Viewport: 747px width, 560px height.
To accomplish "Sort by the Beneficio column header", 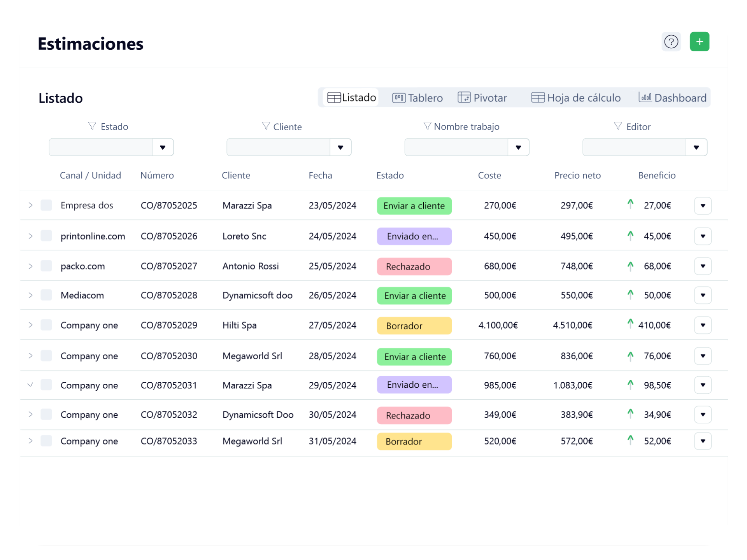I will 657,175.
